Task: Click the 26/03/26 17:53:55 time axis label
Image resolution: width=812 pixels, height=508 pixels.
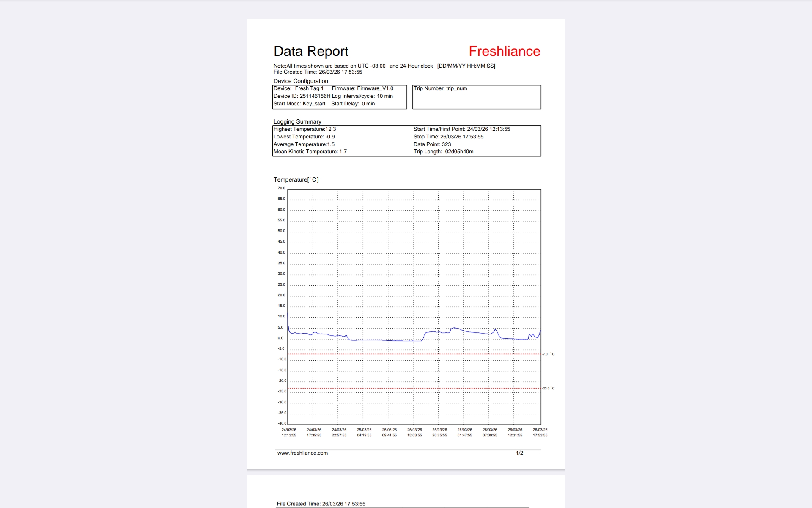Action: coord(540,432)
